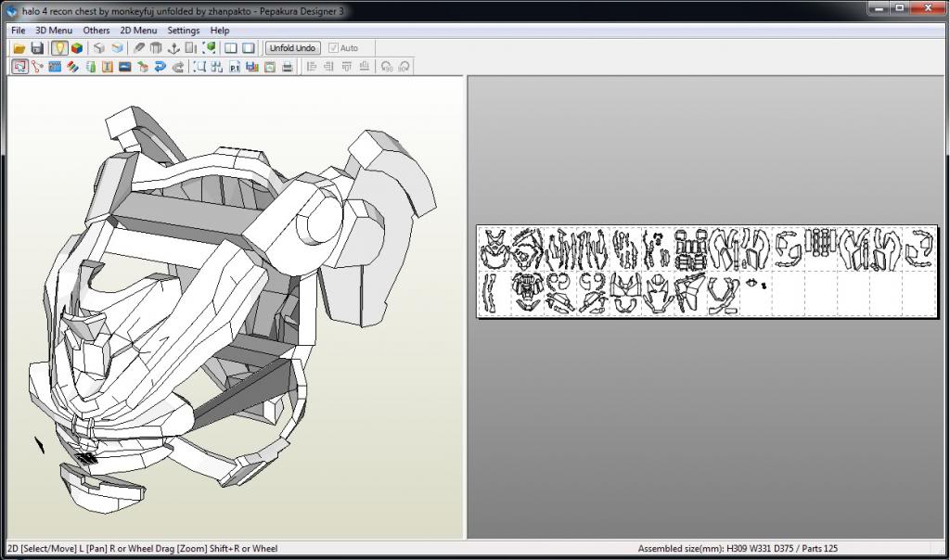Click the table-shaped toolbar icon

click(x=156, y=48)
